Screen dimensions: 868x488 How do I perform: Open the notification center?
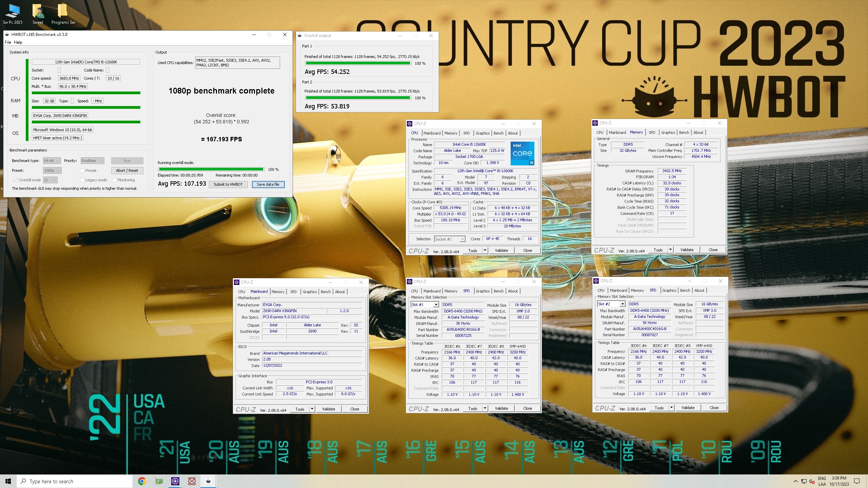pos(857,481)
